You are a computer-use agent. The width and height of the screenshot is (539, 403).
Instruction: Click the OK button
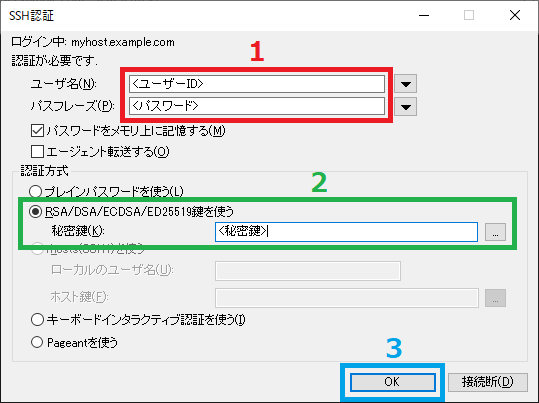(393, 382)
